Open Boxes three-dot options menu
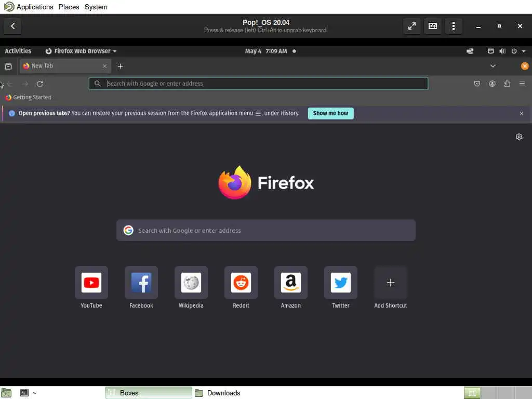This screenshot has width=532, height=399. [454, 26]
